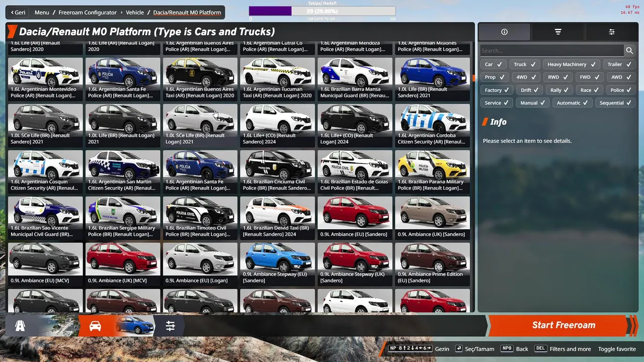Select 1.6L Life+ (CO) Renault Sandero 2024
Viewport: 644px width, 362px height.
coord(277,125)
